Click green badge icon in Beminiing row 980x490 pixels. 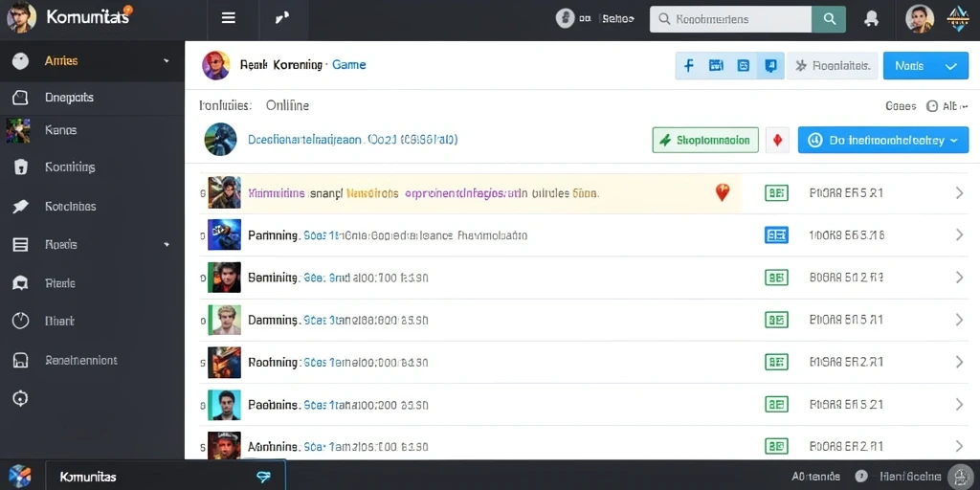point(776,278)
